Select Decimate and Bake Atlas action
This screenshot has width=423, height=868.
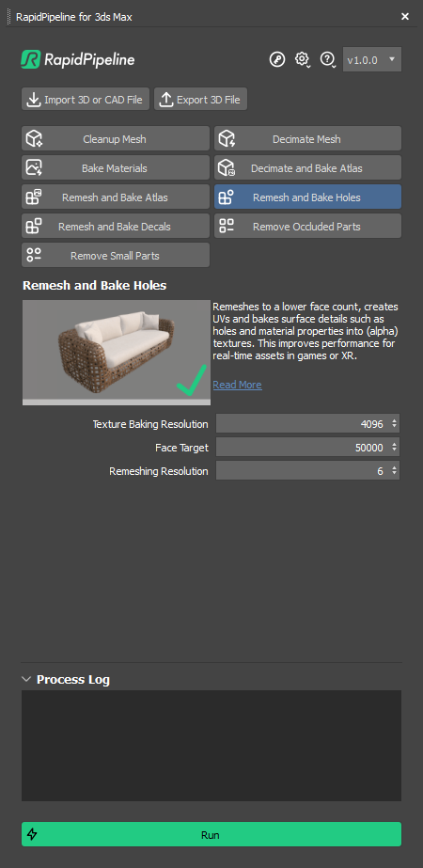(x=307, y=167)
